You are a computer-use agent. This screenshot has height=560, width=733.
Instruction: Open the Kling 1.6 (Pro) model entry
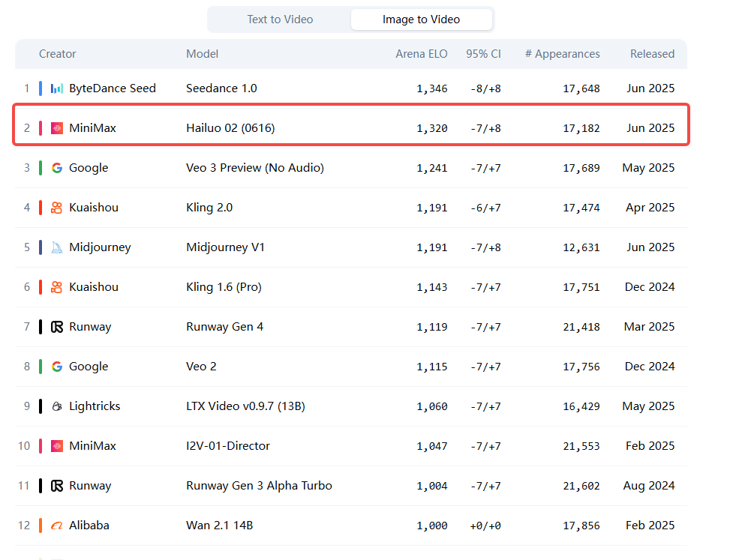click(224, 287)
